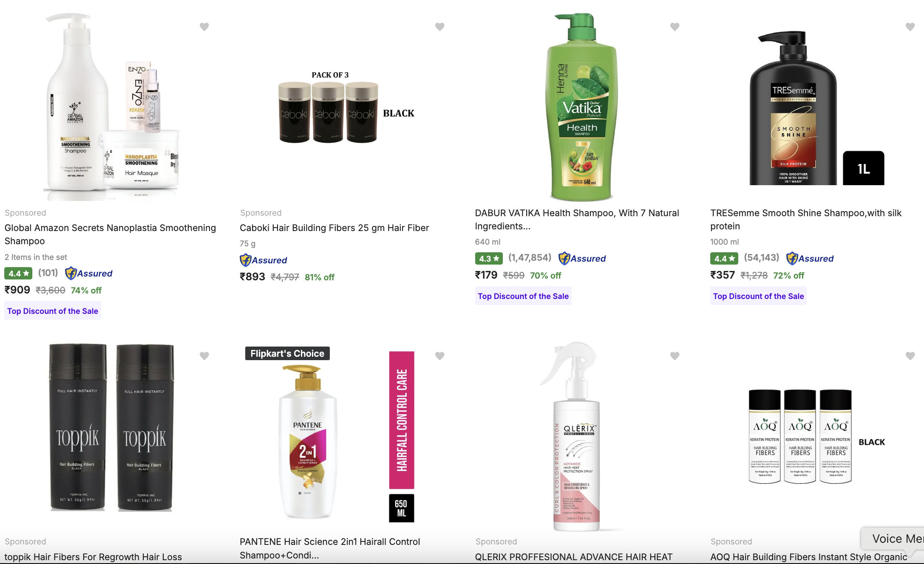Click the toppik bottles product image
Viewport: 924px width, 564px height.
(111, 427)
